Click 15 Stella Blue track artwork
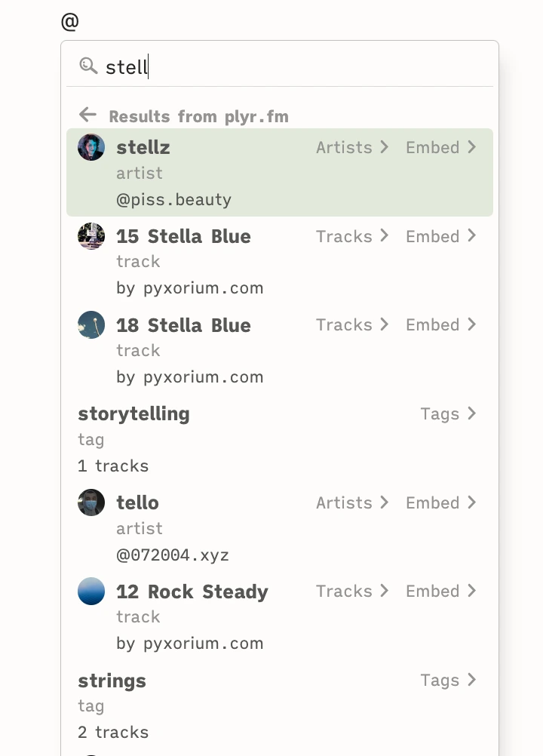543x756 pixels. 91,236
